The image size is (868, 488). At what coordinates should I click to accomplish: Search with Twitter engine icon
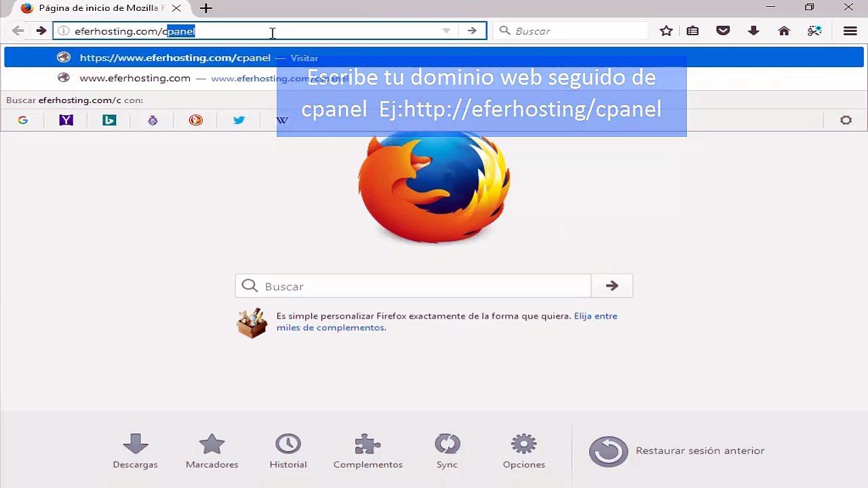click(x=239, y=120)
